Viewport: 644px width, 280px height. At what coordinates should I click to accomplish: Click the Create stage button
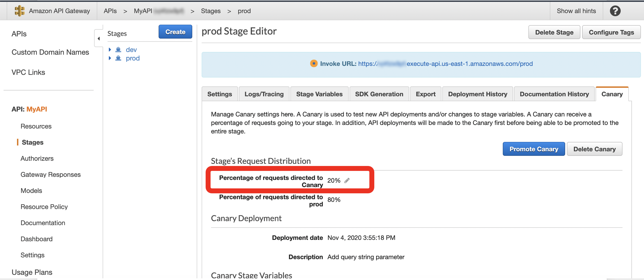tap(175, 32)
